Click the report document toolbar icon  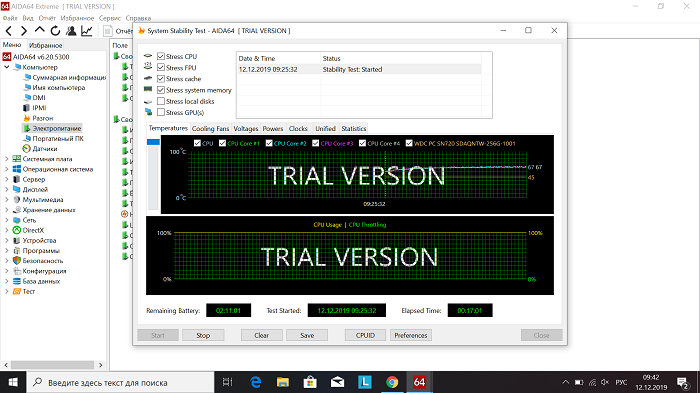pos(108,31)
